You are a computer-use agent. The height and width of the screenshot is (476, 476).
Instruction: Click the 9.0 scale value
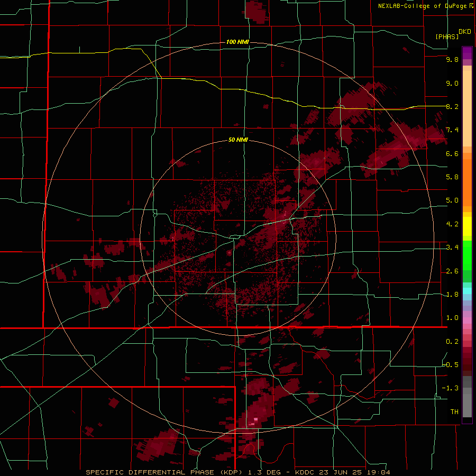coord(452,84)
